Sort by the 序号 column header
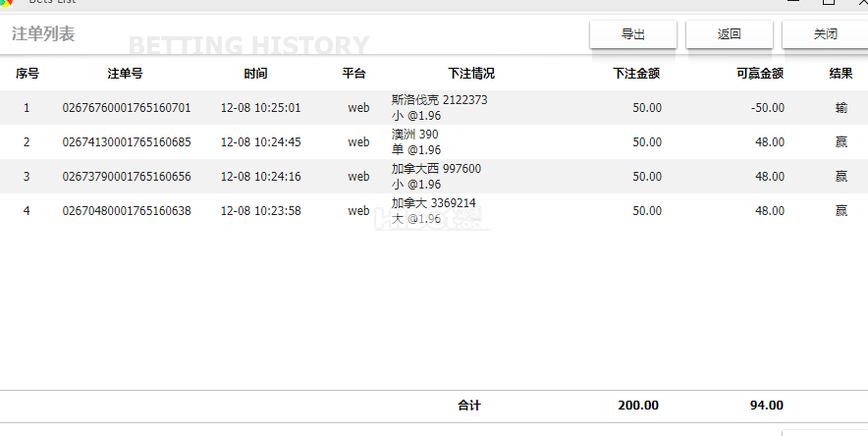This screenshot has width=868, height=436. tap(27, 74)
